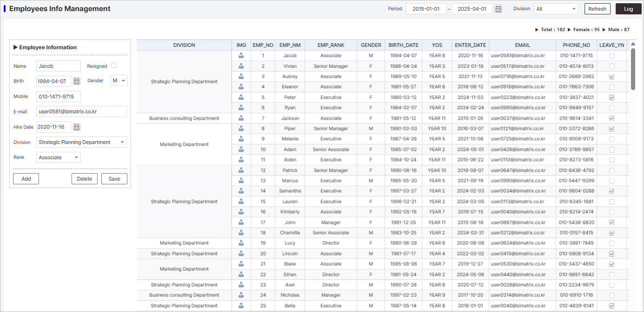Click the profile image icon for Aubrey

pos(241,76)
